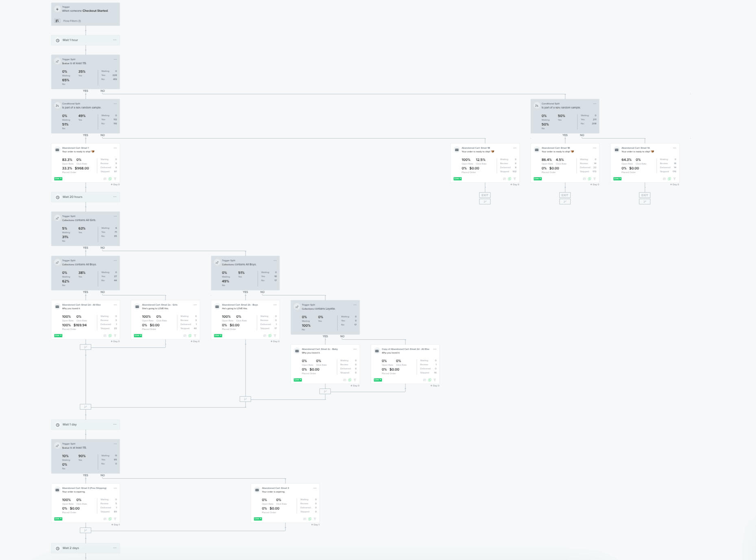This screenshot has height=560, width=756.
Task: Click the split icon on Collections contains Layette
Action: (297, 307)
